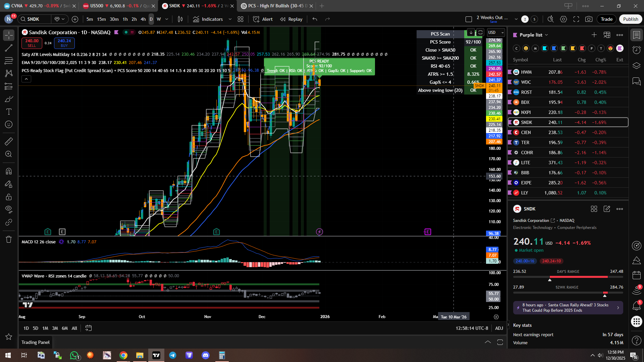Open the USD currency dropdown

tap(496, 33)
